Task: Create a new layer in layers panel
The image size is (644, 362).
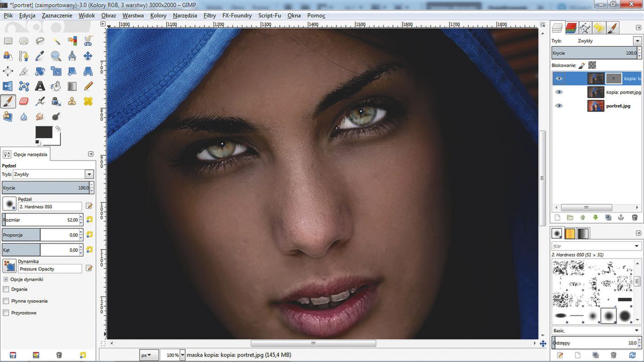Action: click(557, 218)
